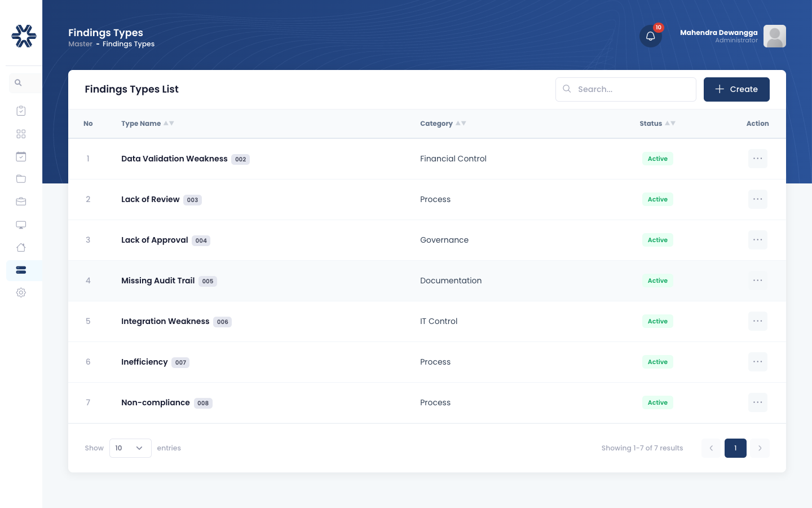Open action menu for Missing Audit Trail
Image resolution: width=812 pixels, height=508 pixels.
pyautogui.click(x=758, y=281)
